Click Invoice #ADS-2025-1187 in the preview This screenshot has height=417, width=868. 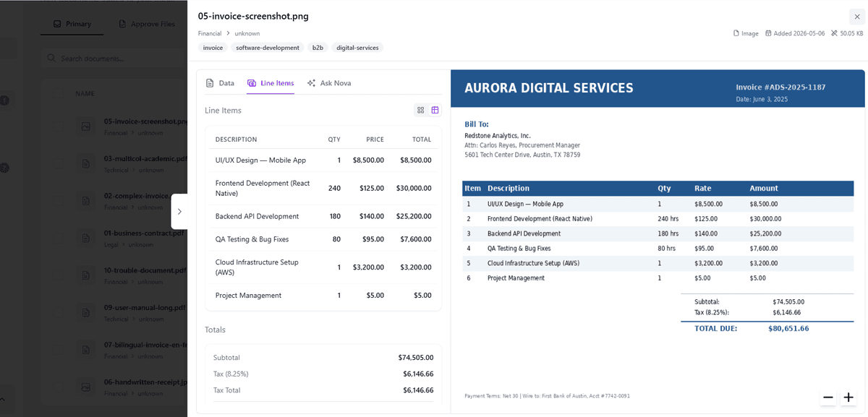click(x=780, y=87)
